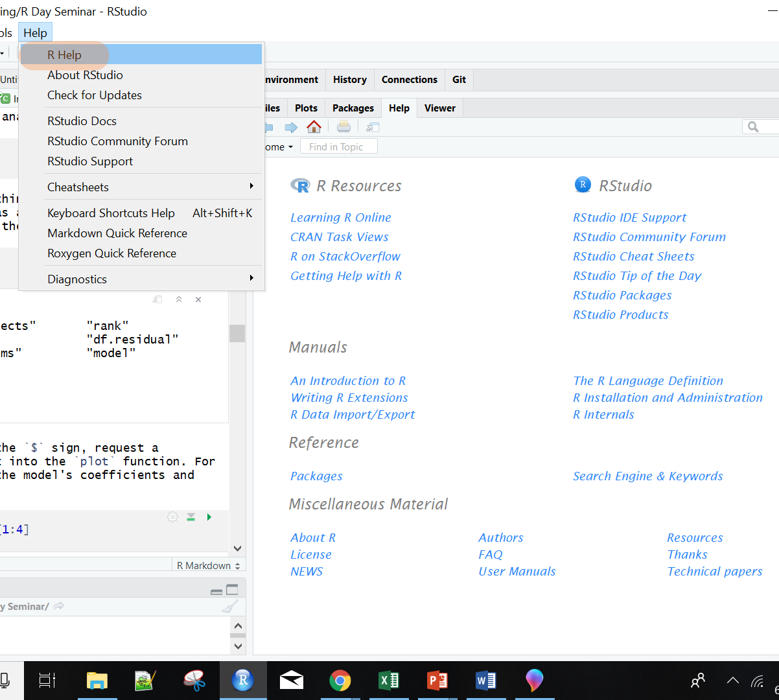
Task: Click the editor vertical scrollbar thumb
Action: (x=237, y=333)
